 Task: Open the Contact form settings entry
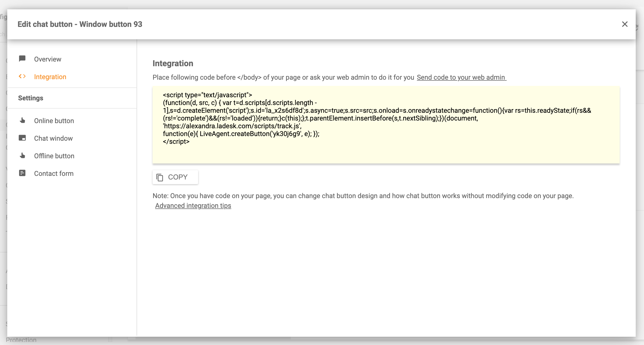[54, 173]
